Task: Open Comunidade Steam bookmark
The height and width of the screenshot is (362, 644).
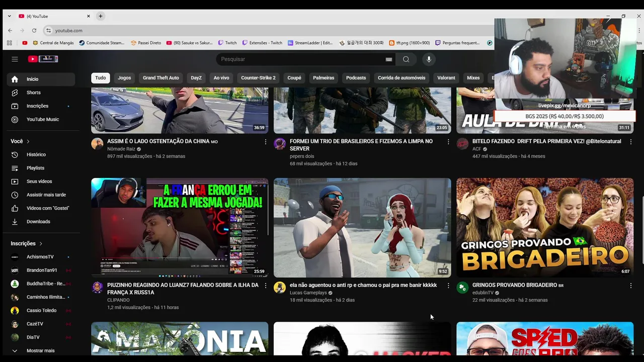Action: (102, 43)
